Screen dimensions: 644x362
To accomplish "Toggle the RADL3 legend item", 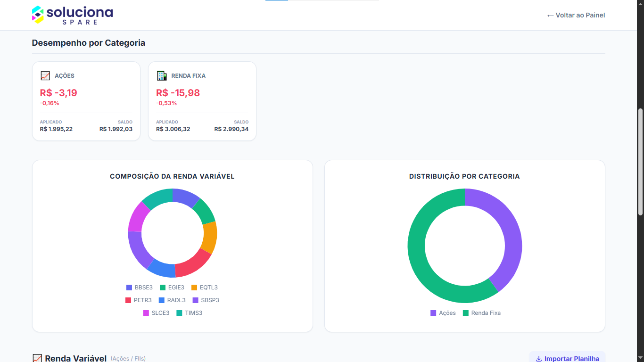I will (172, 300).
